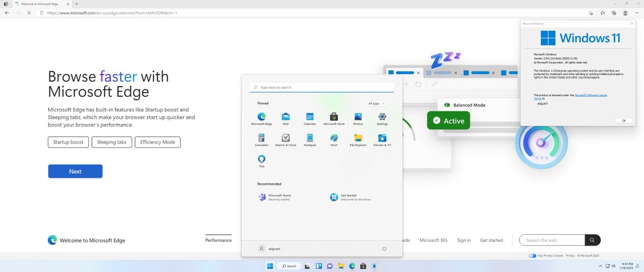The width and height of the screenshot is (644, 272).
Task: Open Notepad from the pinned apps
Action: click(310, 140)
